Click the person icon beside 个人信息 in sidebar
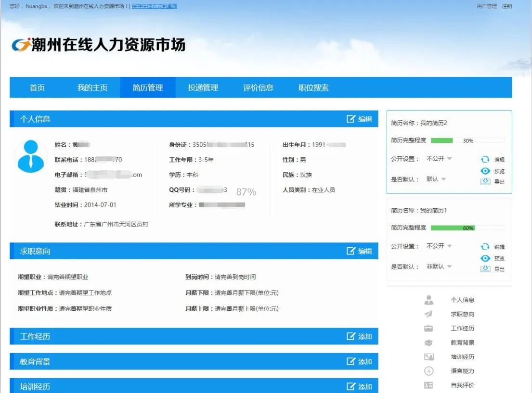 pos(429,300)
